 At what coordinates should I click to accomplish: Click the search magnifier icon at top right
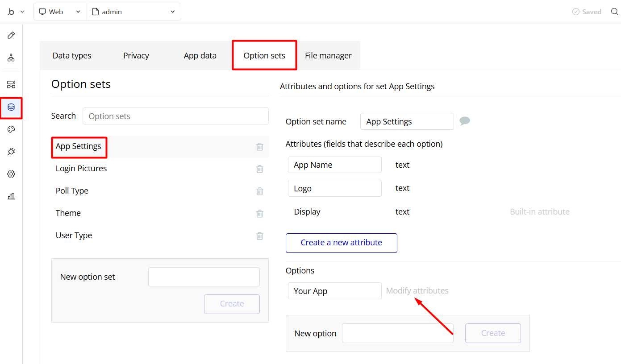[x=615, y=12]
